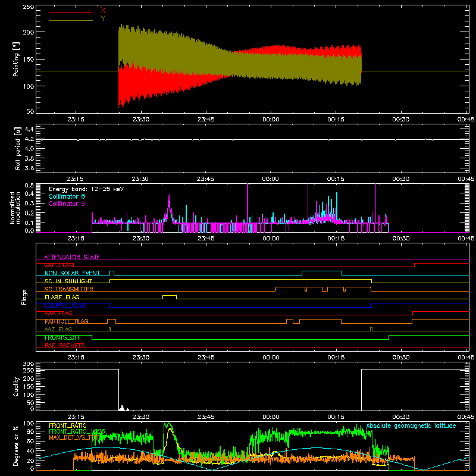This screenshot has height=476, width=476.
Task: Click the FRONTS_OFF flag label
Action: point(62,337)
